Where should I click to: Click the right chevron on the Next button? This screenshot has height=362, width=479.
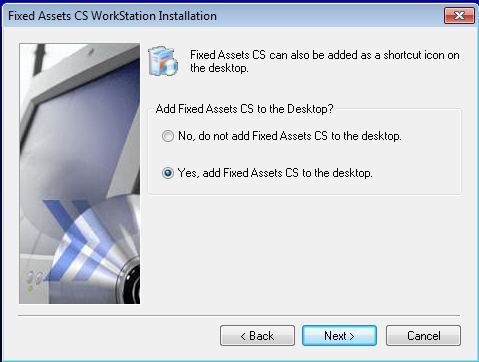[x=352, y=336]
